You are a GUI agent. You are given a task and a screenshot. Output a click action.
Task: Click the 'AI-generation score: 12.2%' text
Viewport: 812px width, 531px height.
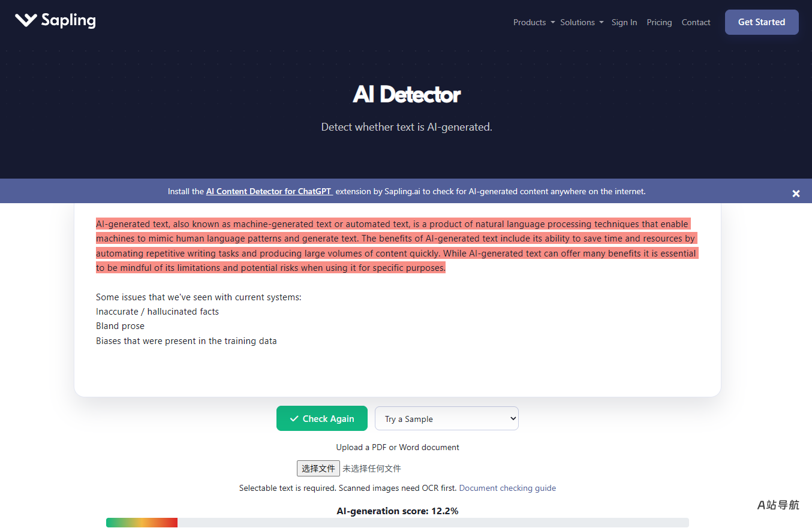pos(398,511)
